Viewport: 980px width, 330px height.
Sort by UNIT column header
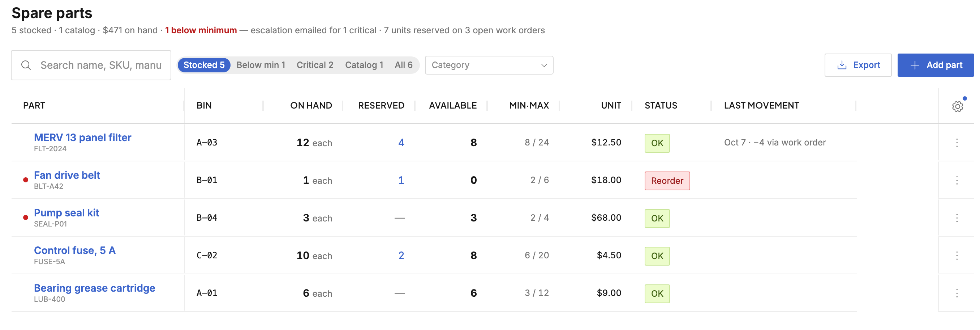click(x=611, y=106)
